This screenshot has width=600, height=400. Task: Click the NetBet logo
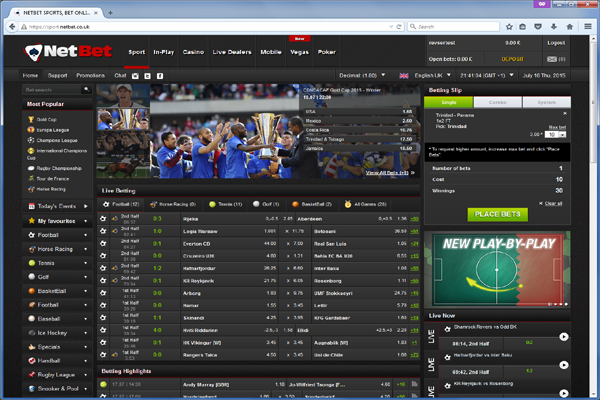click(x=68, y=52)
